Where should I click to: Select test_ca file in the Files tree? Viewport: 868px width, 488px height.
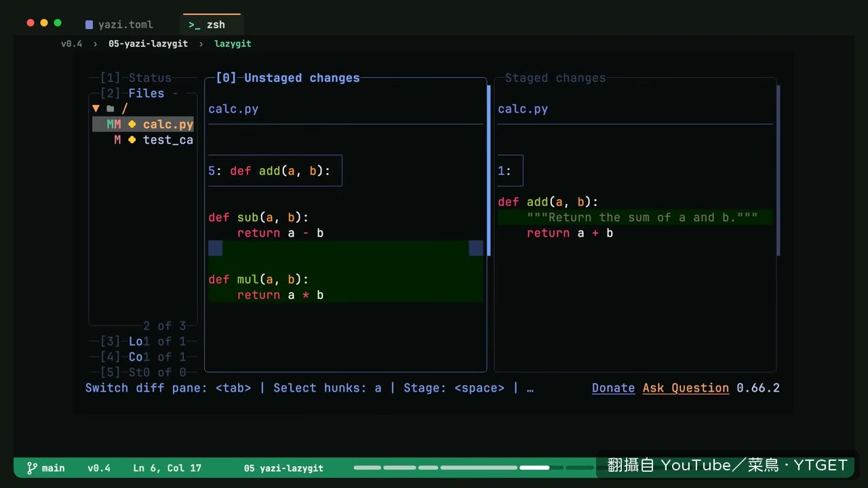[x=143, y=140]
